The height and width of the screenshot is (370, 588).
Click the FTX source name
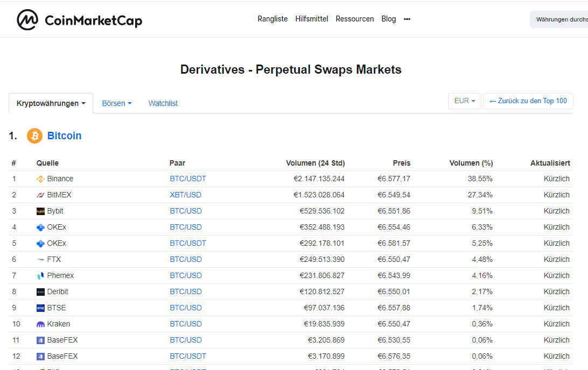[x=54, y=260]
